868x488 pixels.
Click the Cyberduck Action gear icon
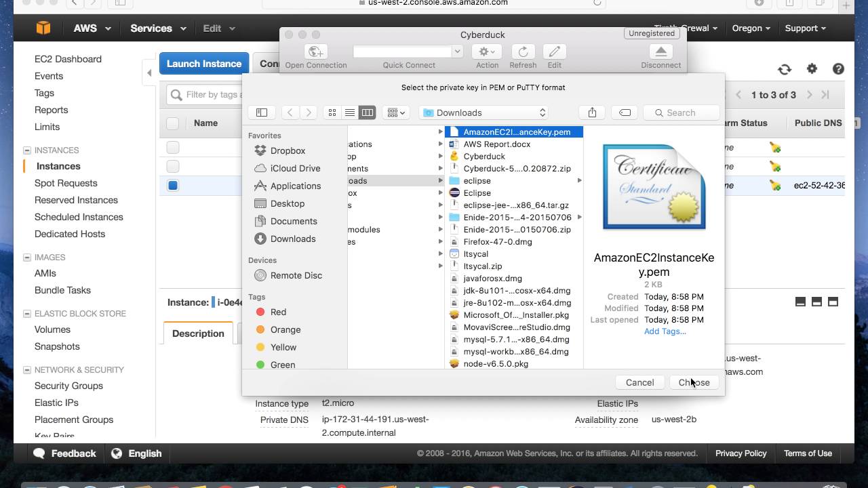[486, 52]
